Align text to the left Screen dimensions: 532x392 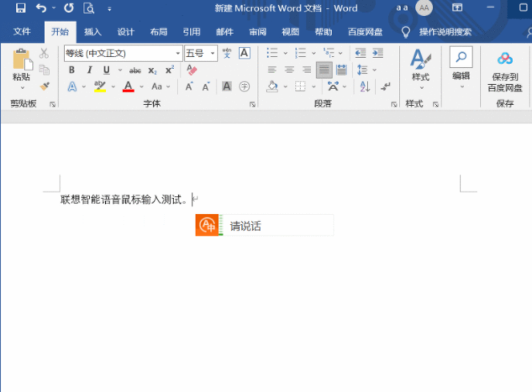[x=271, y=70]
